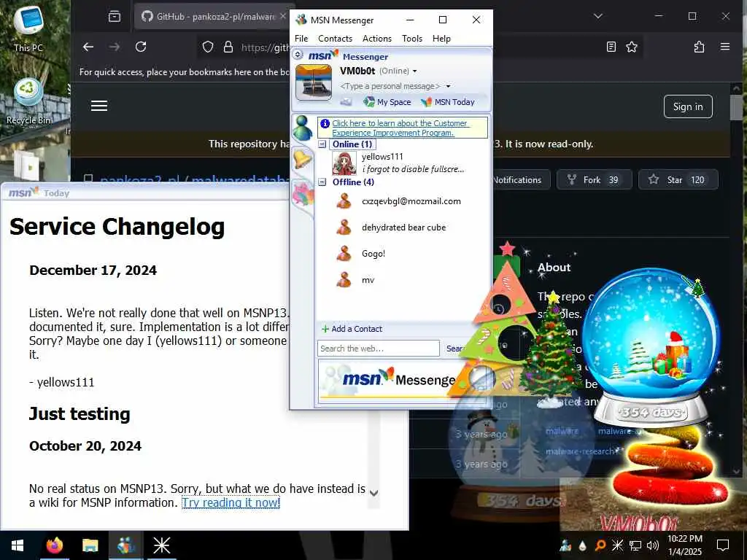Click Add a Contact in Messenger
The height and width of the screenshot is (560, 747).
tap(357, 329)
